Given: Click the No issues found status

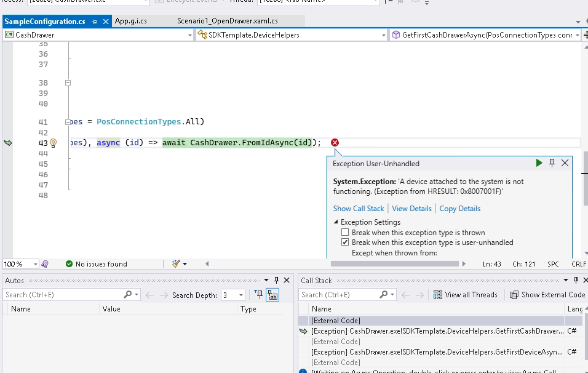Looking at the screenshot, I should 97,264.
